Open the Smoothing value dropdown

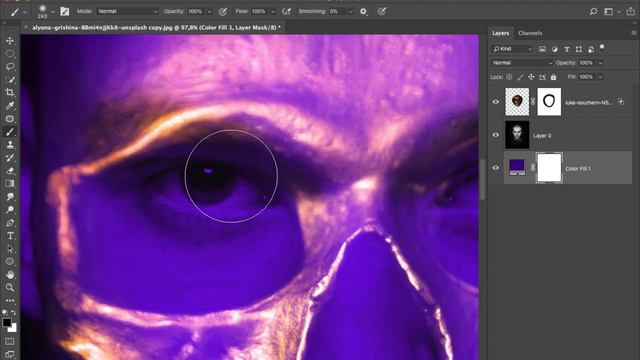(x=351, y=12)
